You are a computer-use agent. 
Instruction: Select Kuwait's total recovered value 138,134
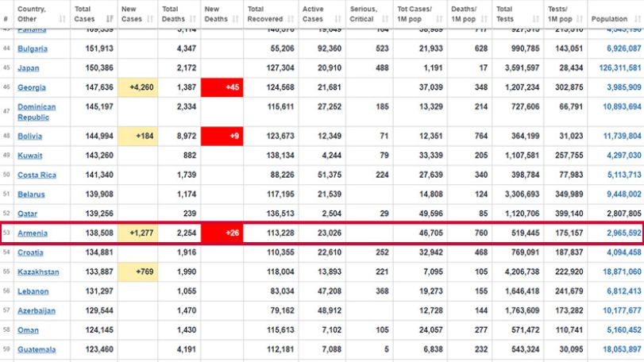pos(280,155)
